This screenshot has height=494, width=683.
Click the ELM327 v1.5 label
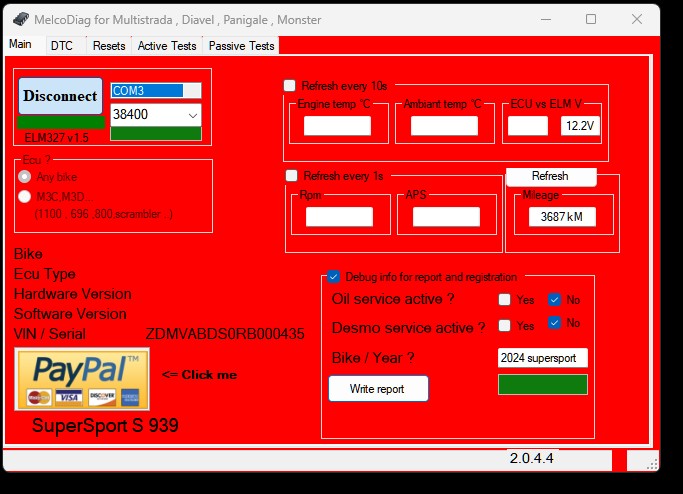click(x=56, y=138)
